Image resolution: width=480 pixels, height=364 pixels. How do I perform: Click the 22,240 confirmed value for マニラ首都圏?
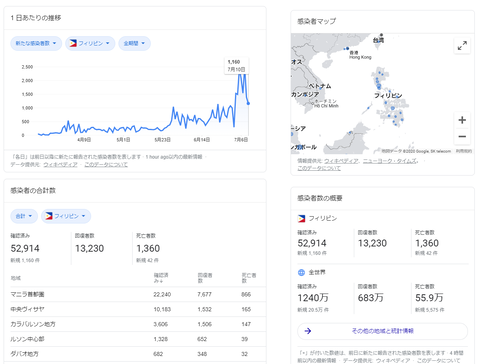[x=162, y=294]
